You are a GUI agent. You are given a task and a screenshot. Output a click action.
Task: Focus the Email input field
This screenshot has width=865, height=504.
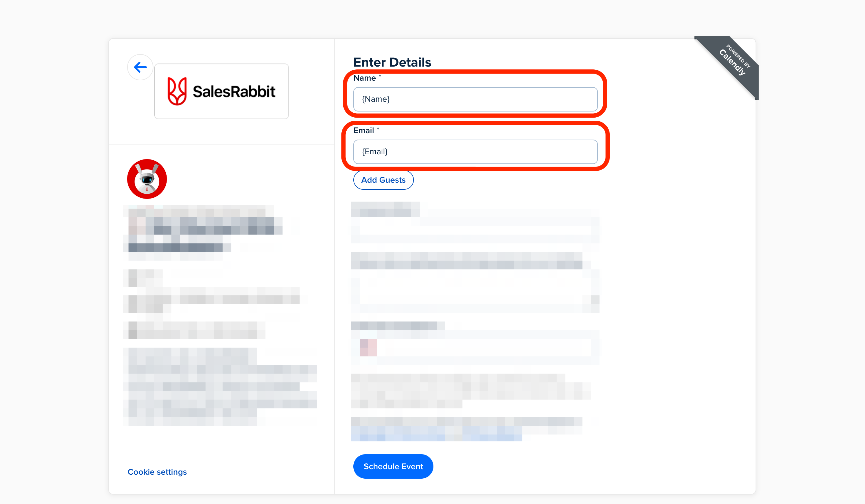pos(475,152)
